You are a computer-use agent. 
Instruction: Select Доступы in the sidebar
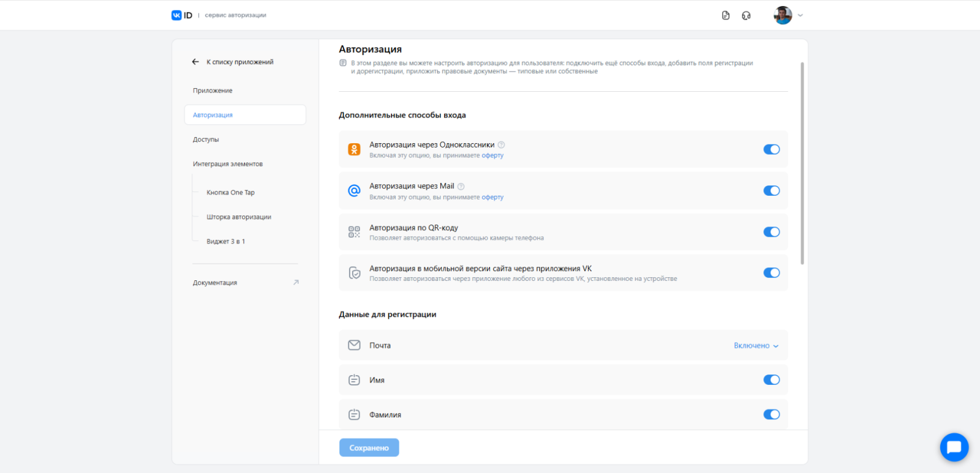pos(206,140)
